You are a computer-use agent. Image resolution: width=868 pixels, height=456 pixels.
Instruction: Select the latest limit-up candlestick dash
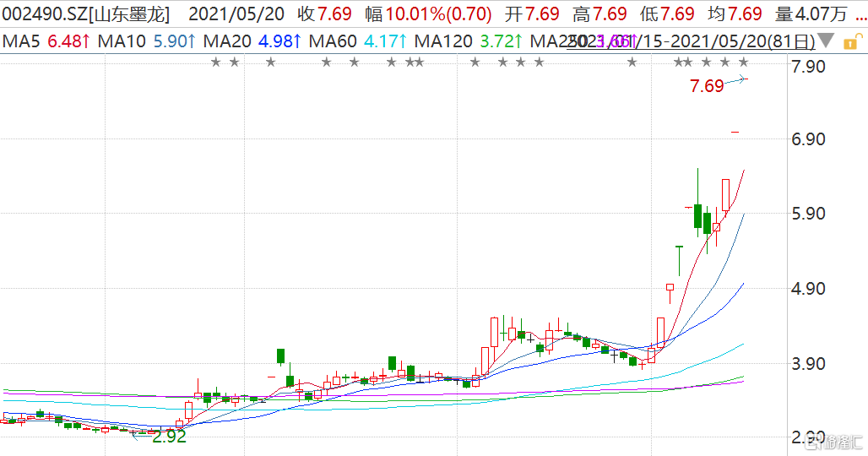(x=735, y=132)
